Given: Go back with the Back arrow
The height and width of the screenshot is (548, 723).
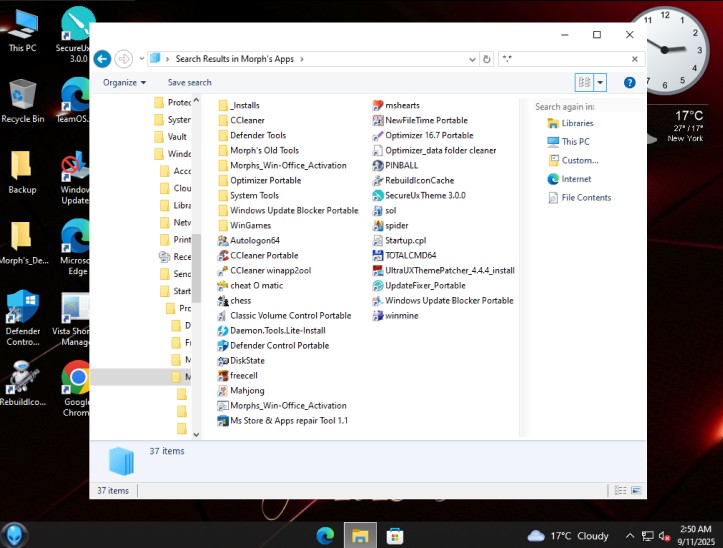Looking at the screenshot, I should coord(102,59).
